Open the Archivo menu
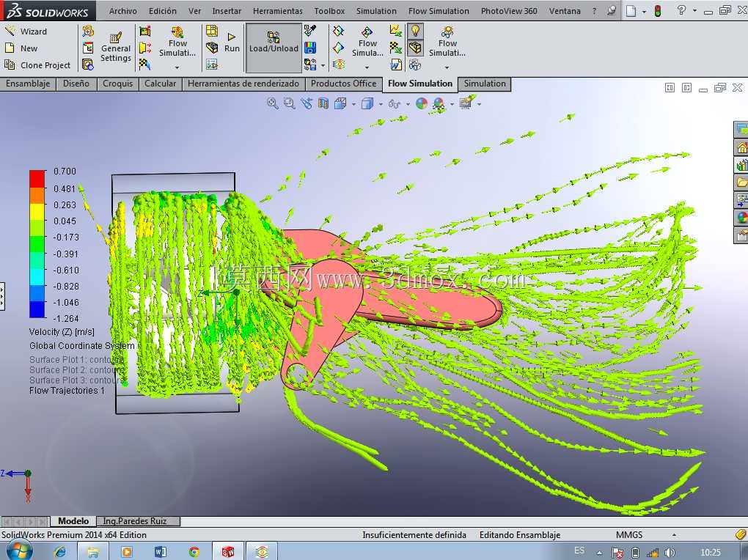 [123, 11]
